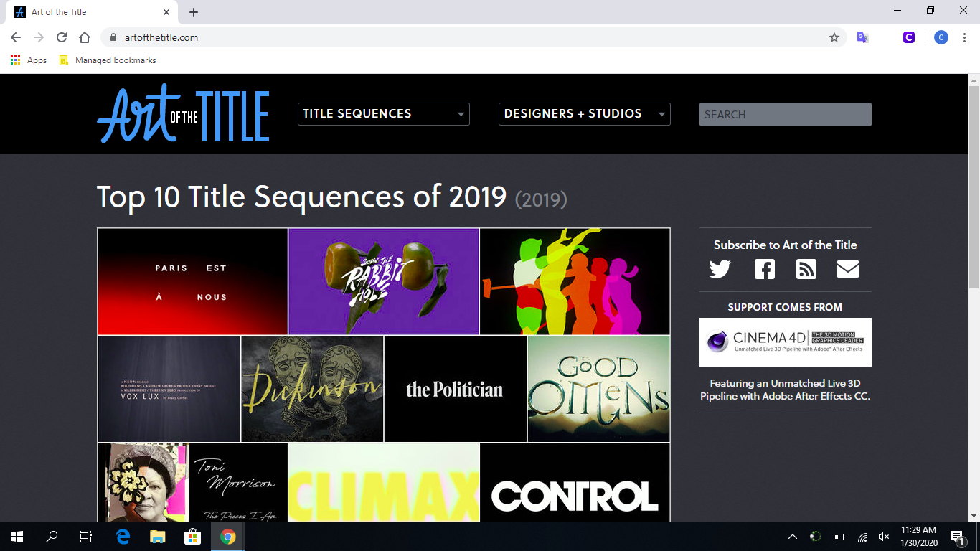This screenshot has height=551, width=980.
Task: Click the purple C extension icon
Action: (909, 37)
